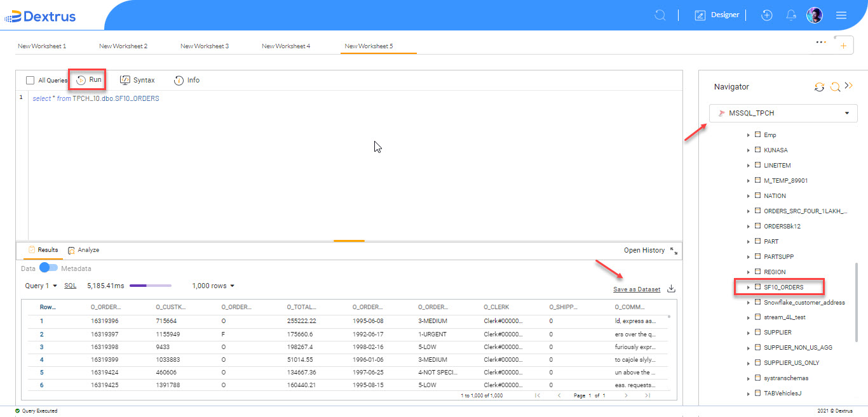Open History link
868x417 pixels.
tap(644, 250)
